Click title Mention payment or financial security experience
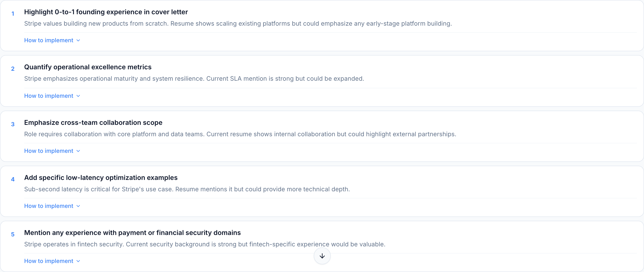Viewport: 644px width, 272px height. click(132, 233)
